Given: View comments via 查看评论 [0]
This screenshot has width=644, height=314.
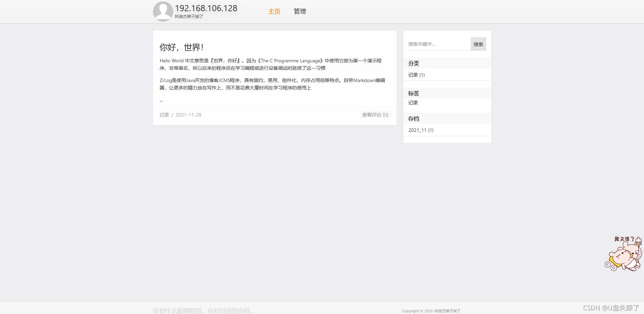Looking at the screenshot, I should (x=375, y=115).
